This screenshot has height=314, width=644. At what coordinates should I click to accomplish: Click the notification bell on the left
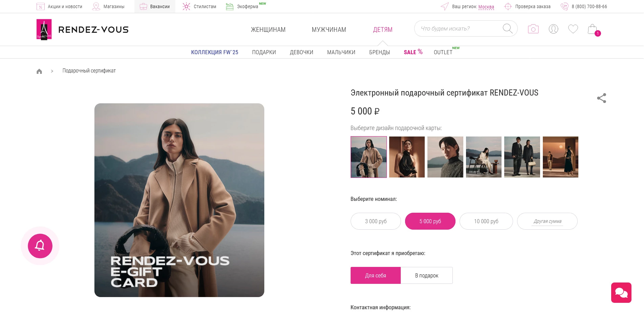[x=40, y=246]
